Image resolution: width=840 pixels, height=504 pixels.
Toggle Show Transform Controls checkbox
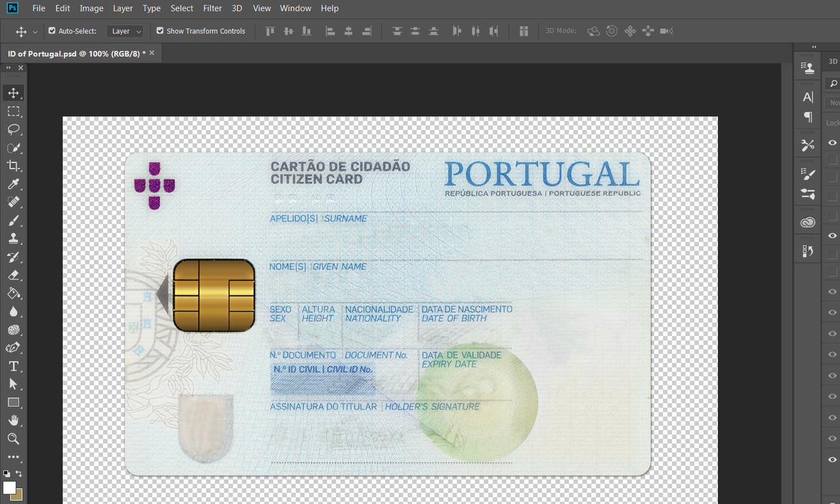coord(160,31)
